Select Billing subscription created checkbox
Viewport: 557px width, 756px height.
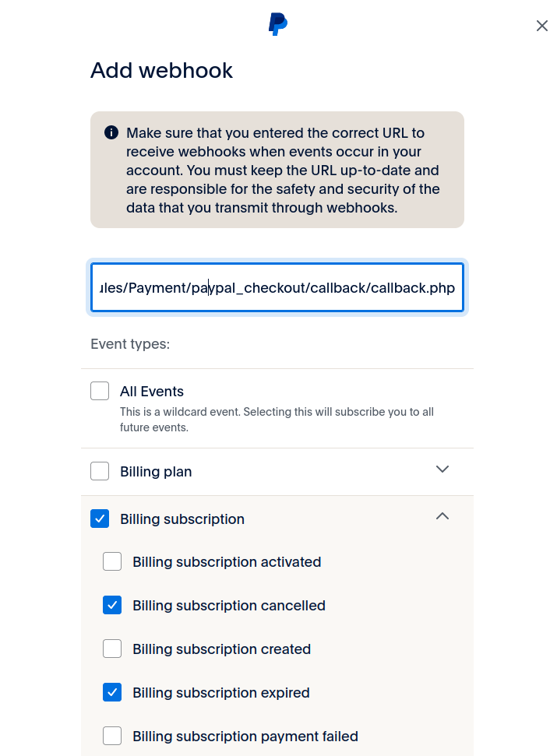112,649
